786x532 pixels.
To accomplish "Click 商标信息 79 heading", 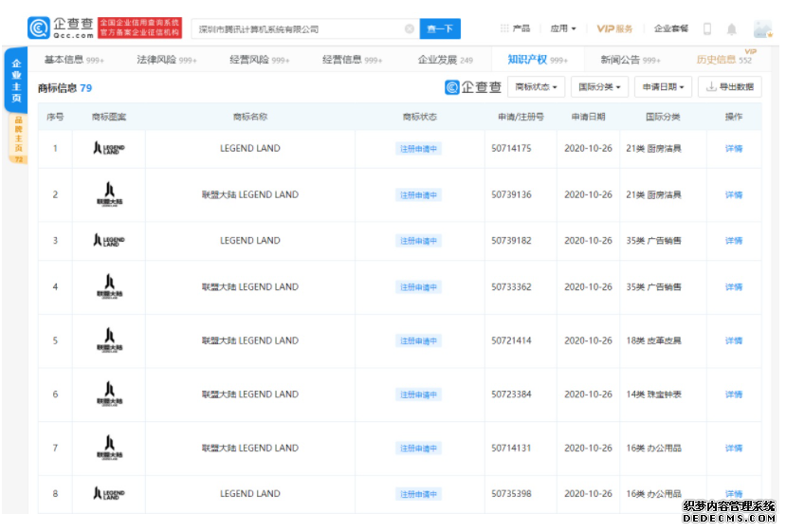I will (64, 88).
